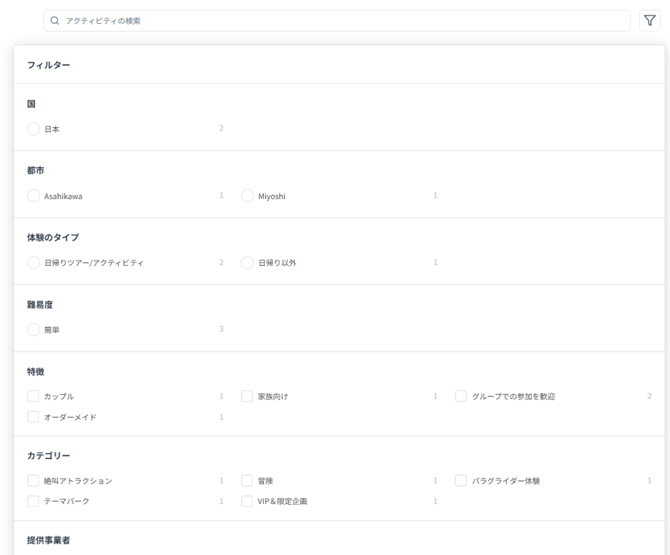Click the magnifier icon in search bar

(55, 21)
